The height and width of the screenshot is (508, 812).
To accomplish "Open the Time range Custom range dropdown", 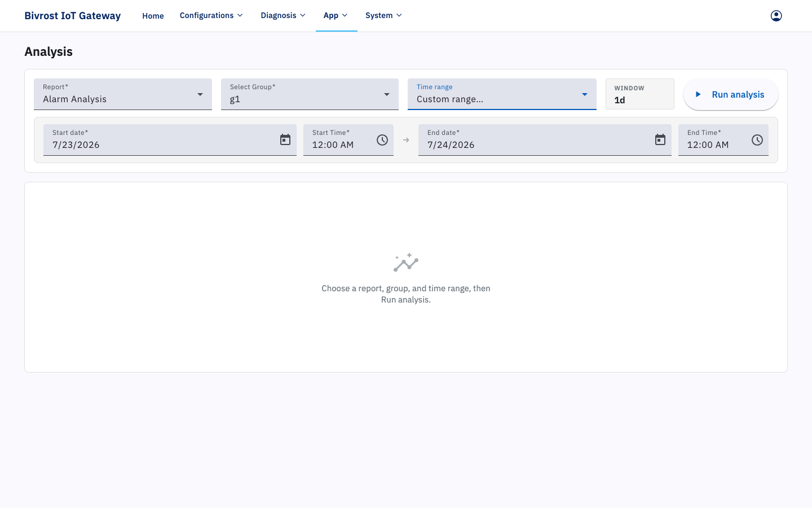I will [x=502, y=94].
